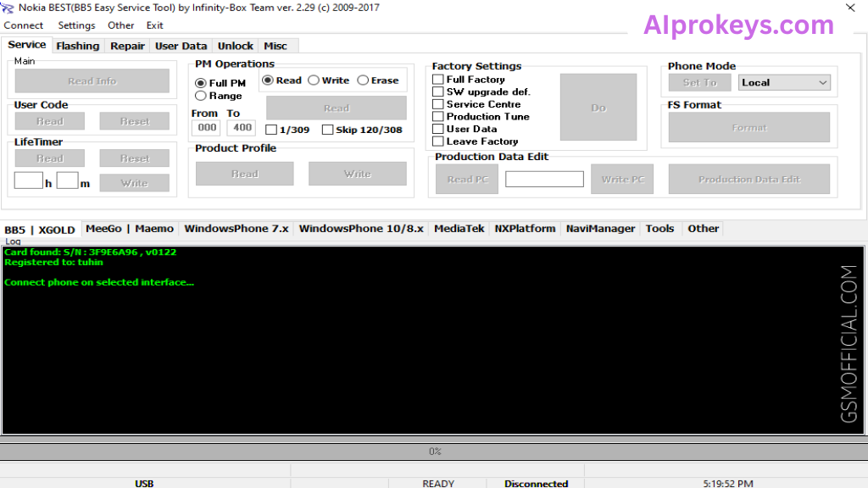Open the NaviManager tab
868x488 pixels.
(601, 229)
